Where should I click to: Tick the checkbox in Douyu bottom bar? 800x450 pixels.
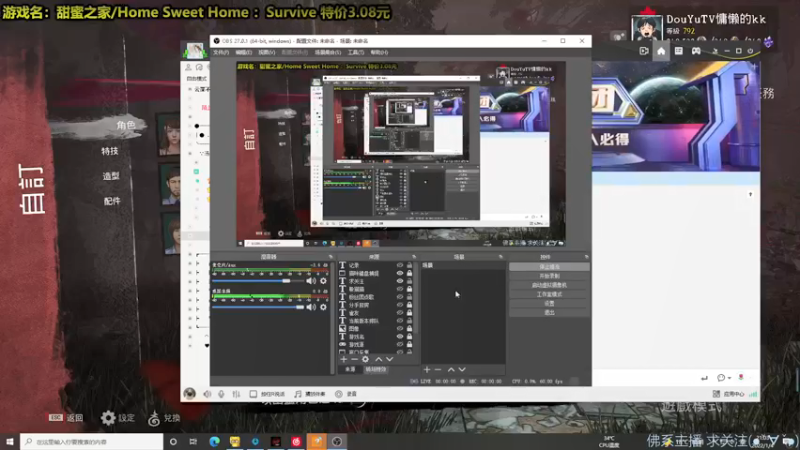(253, 394)
